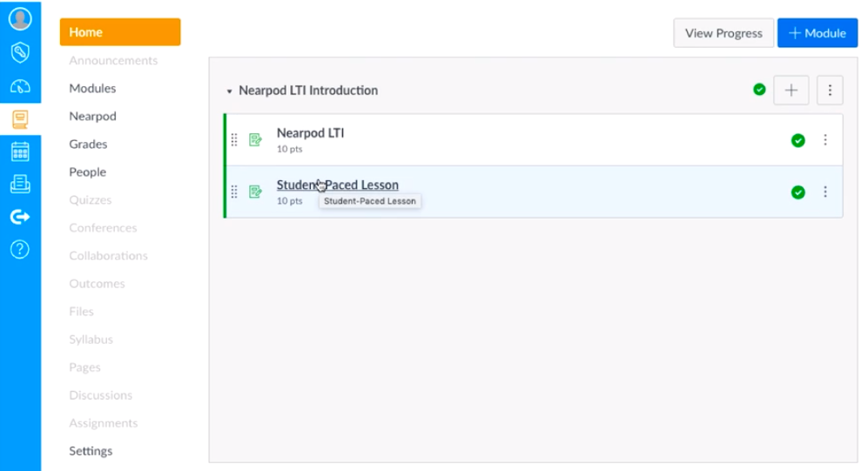
Task: Toggle published status of Nearpod LTI Introduction module
Action: 759,90
